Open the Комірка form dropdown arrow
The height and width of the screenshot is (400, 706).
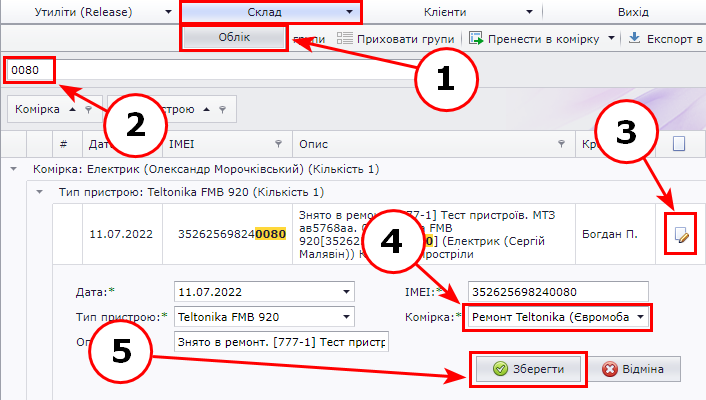pos(640,317)
